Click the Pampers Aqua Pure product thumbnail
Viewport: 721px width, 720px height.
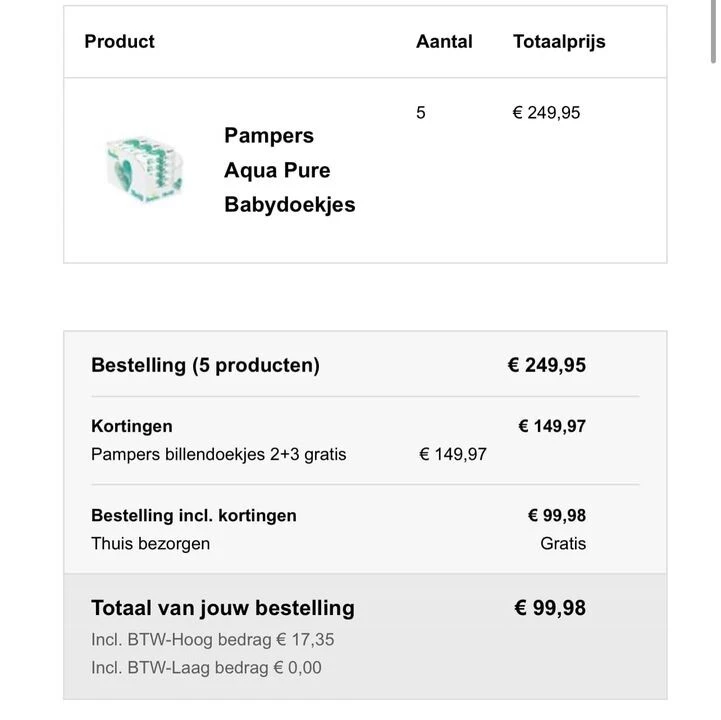pyautogui.click(x=144, y=170)
